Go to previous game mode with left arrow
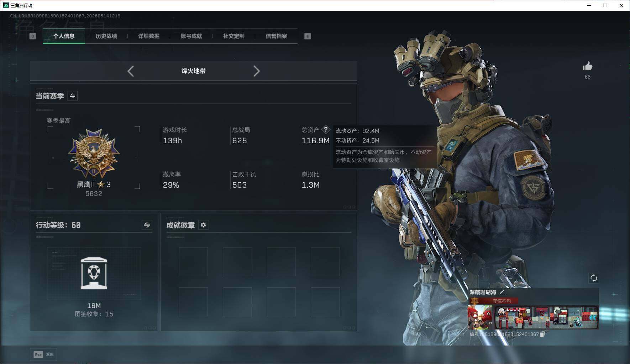The width and height of the screenshot is (630, 364). pos(131,71)
